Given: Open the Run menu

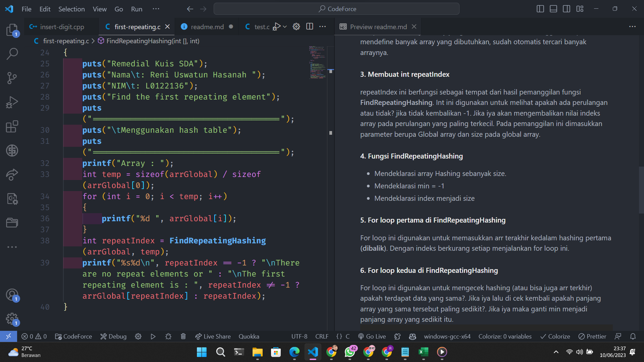Looking at the screenshot, I should [x=136, y=9].
